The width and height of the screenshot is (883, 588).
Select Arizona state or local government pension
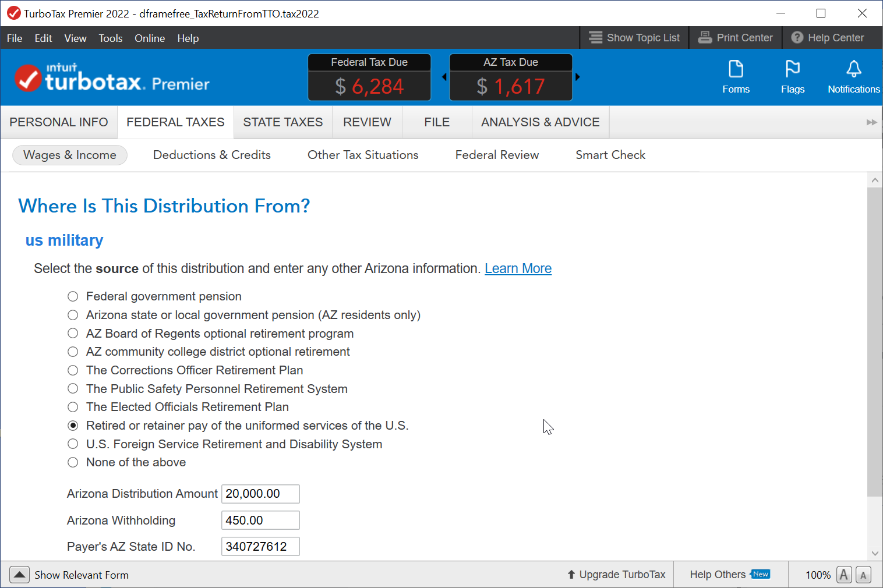[73, 315]
